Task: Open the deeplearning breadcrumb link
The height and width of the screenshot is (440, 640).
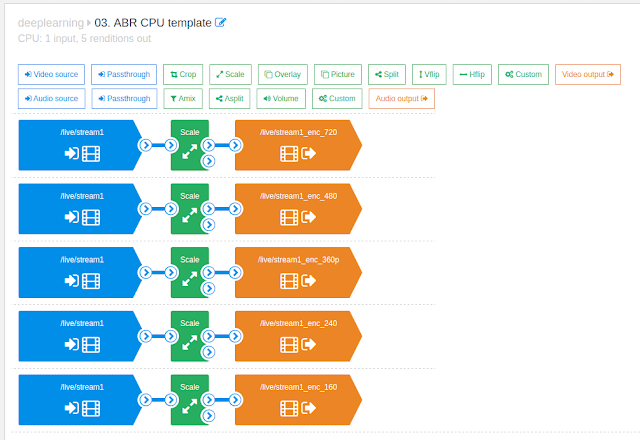Action: point(50,23)
